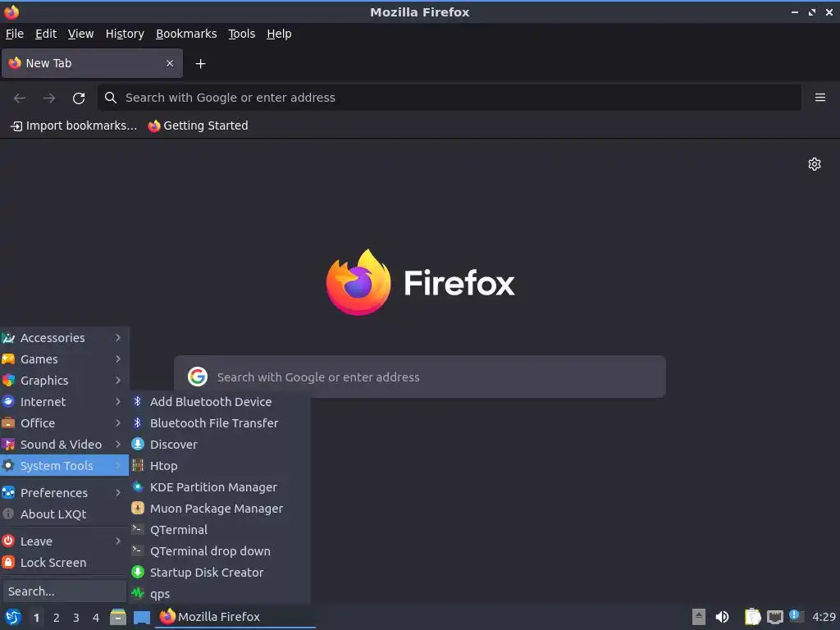
Task: Select the New Tab browser tab
Action: coord(92,63)
